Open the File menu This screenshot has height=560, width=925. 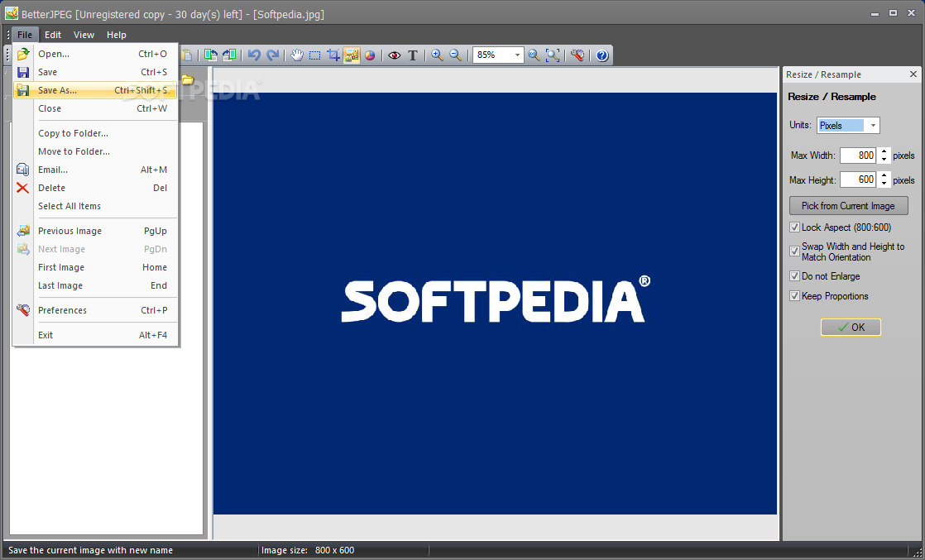pyautogui.click(x=25, y=35)
